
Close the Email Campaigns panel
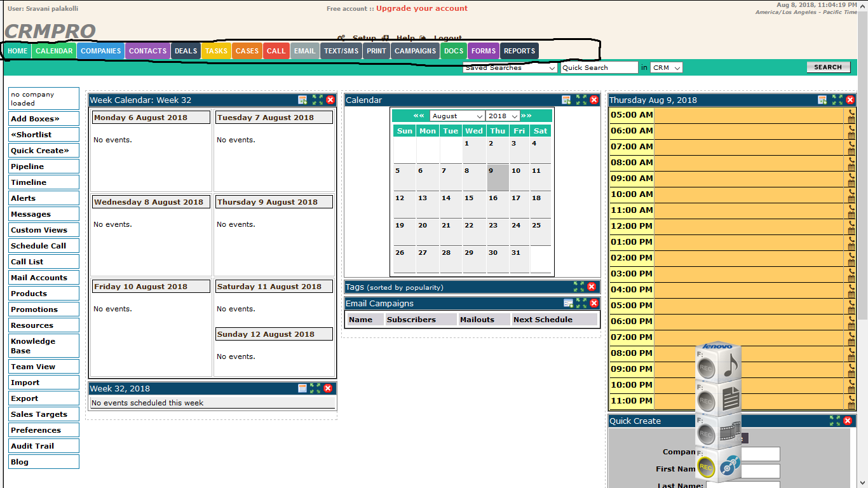coord(594,303)
